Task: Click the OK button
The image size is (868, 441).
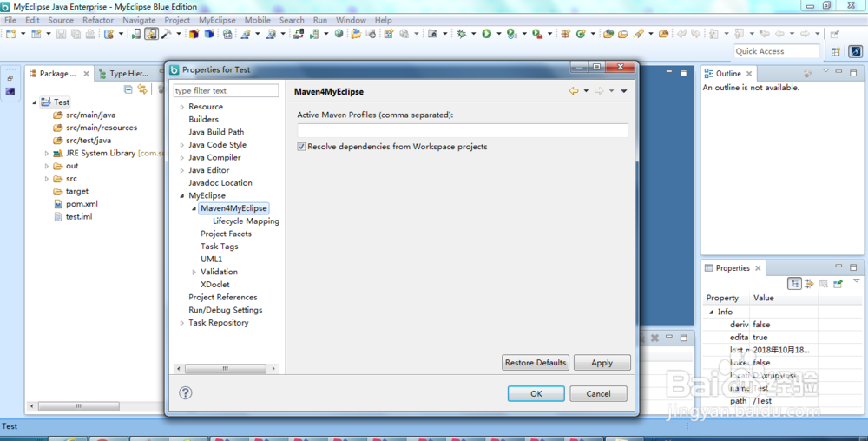Action: 536,393
